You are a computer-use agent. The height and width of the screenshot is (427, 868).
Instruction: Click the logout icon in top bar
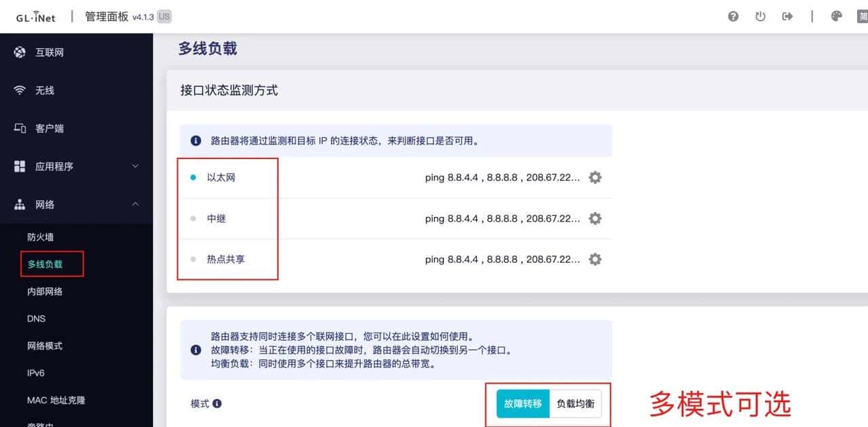[x=787, y=16]
